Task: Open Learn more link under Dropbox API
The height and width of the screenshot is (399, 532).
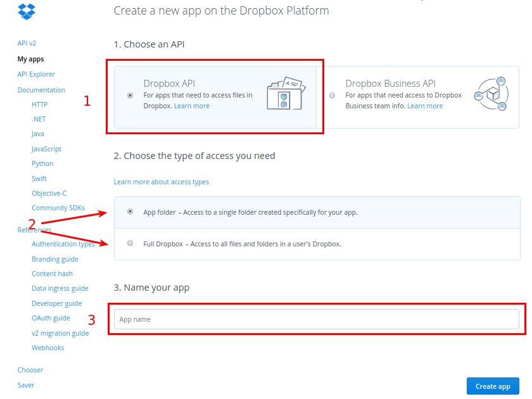Action: click(191, 106)
